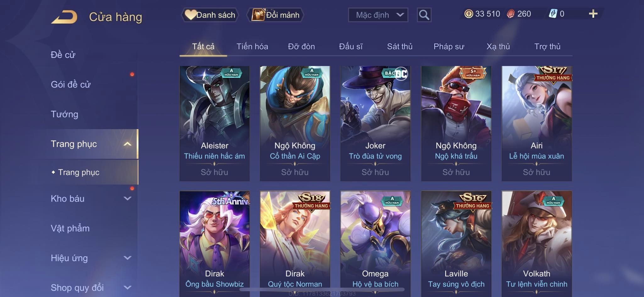Select the Tiến hóa filter tab
This screenshot has width=644, height=297.
point(252,46)
